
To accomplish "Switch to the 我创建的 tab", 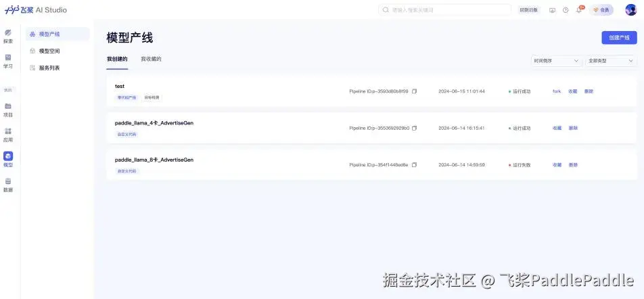I will pos(117,59).
